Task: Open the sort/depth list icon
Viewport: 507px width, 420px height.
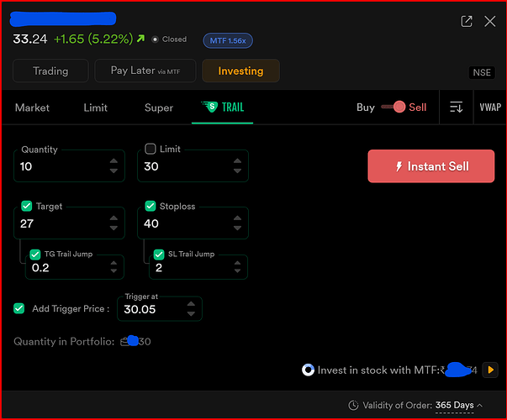Action: [457, 107]
